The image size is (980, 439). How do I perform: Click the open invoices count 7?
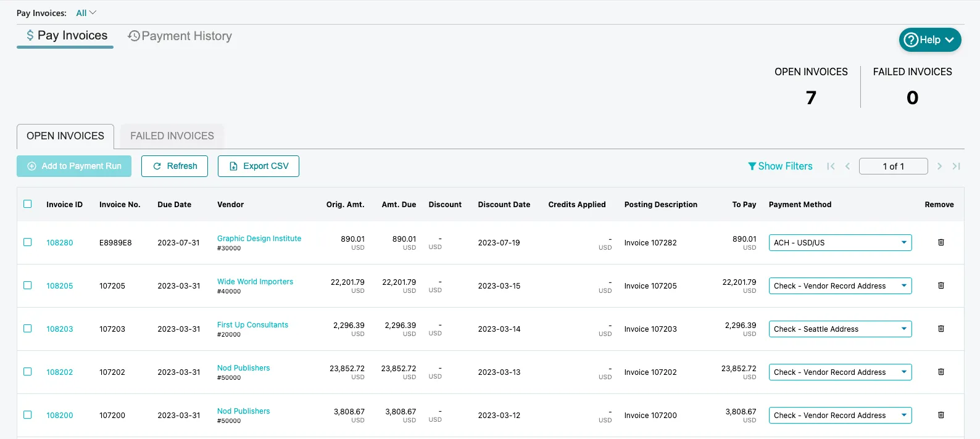[811, 97]
